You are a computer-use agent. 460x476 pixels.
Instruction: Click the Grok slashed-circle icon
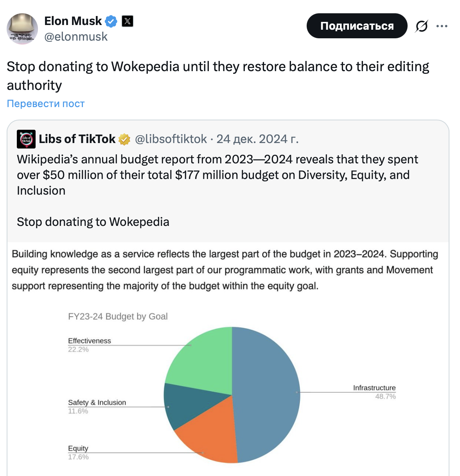coord(422,26)
